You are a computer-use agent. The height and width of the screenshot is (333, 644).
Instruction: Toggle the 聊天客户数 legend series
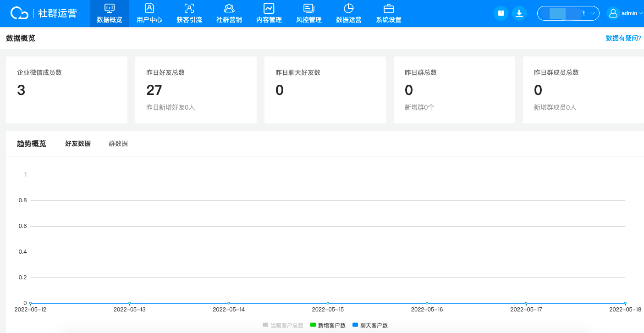370,325
